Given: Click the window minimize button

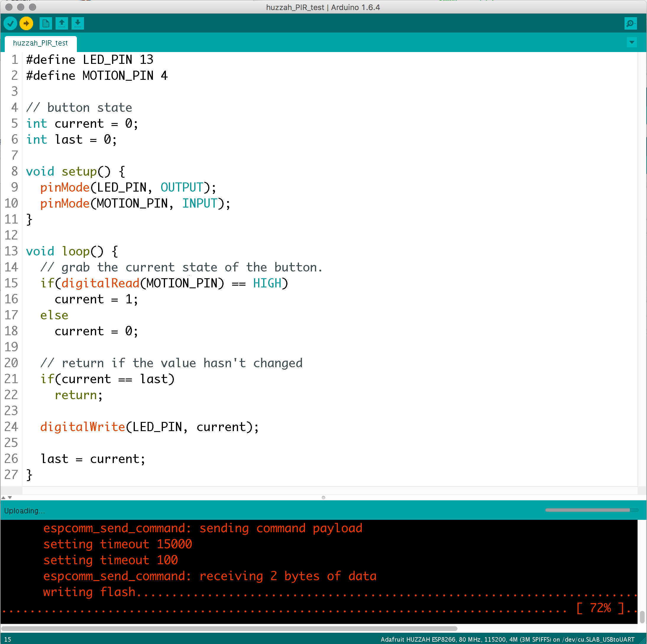Looking at the screenshot, I should coord(21,7).
